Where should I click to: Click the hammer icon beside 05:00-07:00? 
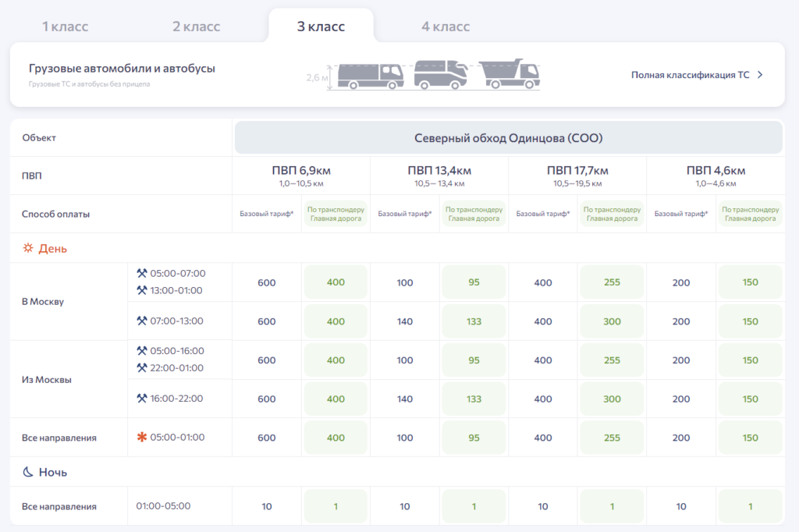point(142,274)
